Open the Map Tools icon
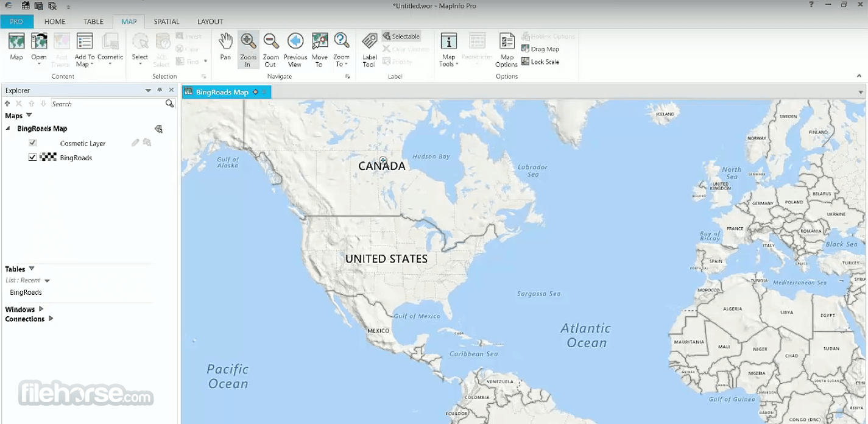The height and width of the screenshot is (424, 868). pyautogui.click(x=448, y=41)
